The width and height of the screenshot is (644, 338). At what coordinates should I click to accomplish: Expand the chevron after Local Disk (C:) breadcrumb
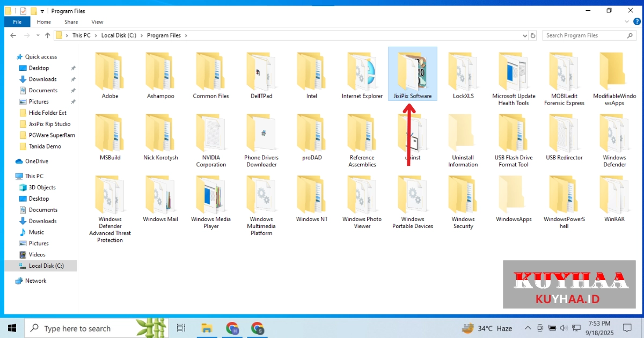coord(142,35)
